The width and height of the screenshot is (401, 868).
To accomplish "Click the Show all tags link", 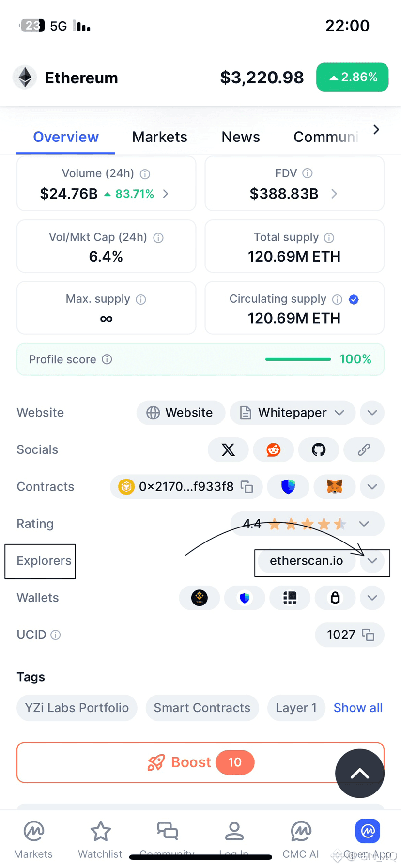I will tap(358, 708).
